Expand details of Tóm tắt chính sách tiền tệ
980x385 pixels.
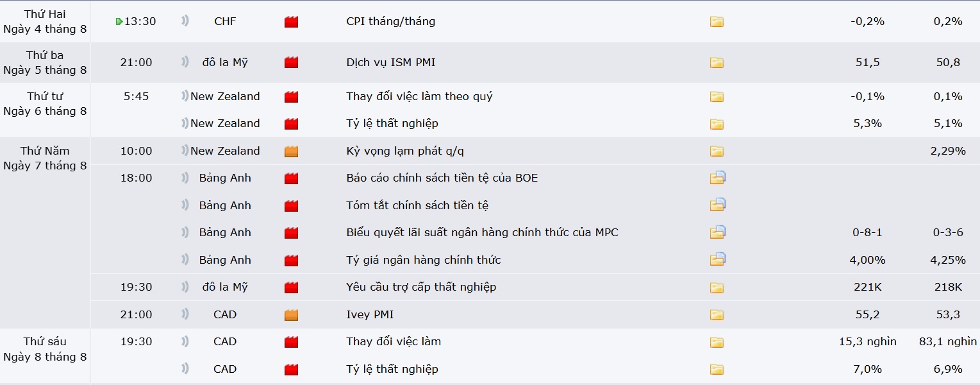click(718, 205)
